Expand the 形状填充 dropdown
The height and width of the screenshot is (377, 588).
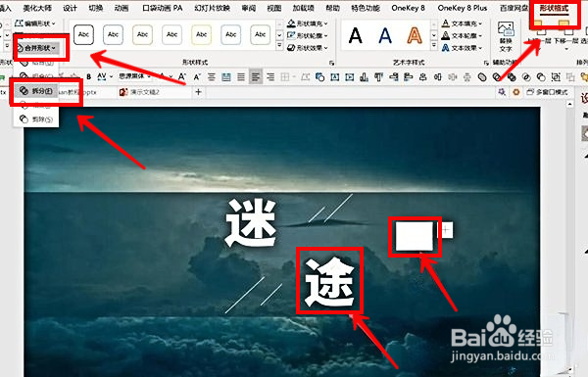307,24
